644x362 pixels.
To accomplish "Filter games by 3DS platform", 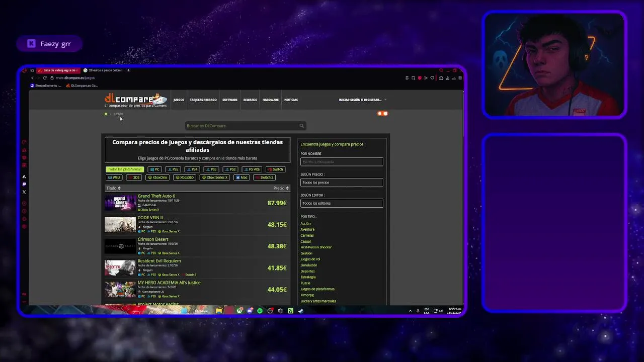I will (134, 177).
